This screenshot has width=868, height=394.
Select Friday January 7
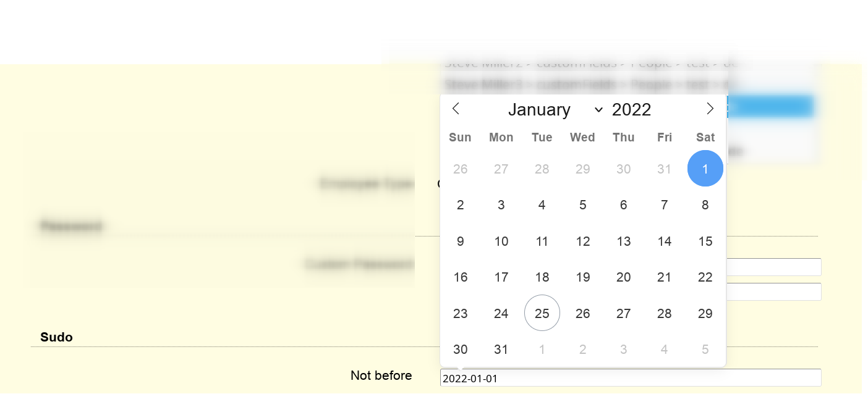(x=664, y=205)
